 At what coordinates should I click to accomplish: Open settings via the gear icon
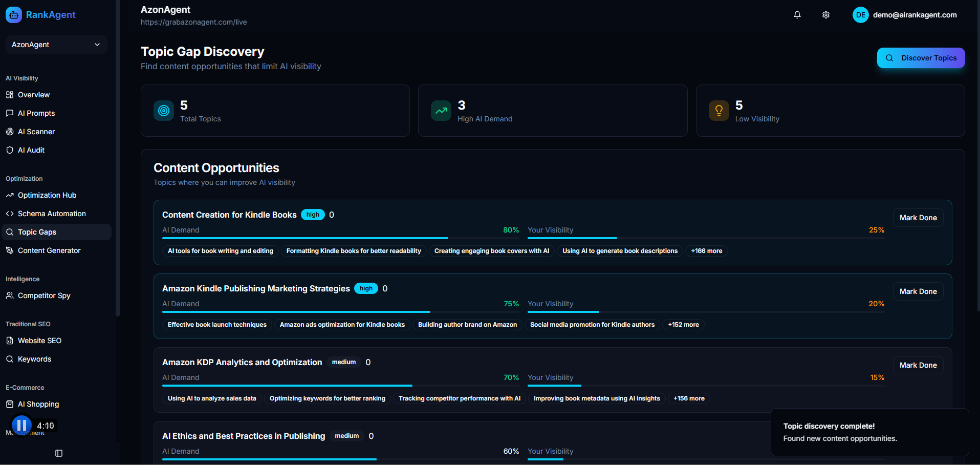tap(825, 15)
